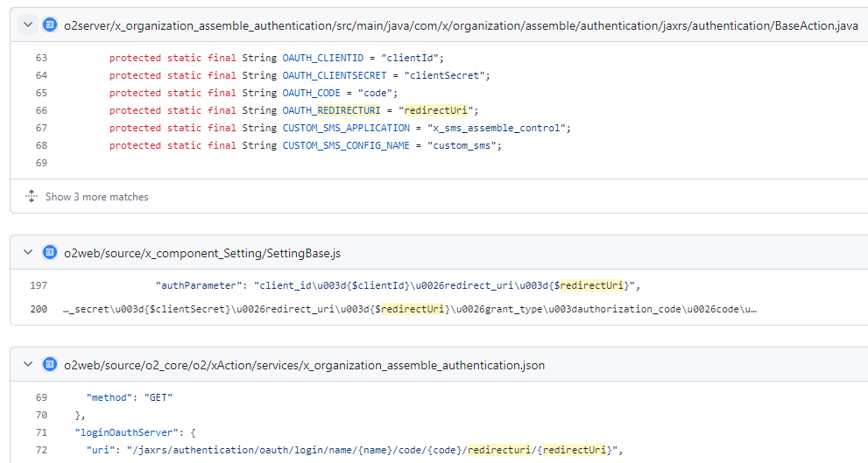Collapse the SettingBase.js result chevron

(x=28, y=253)
